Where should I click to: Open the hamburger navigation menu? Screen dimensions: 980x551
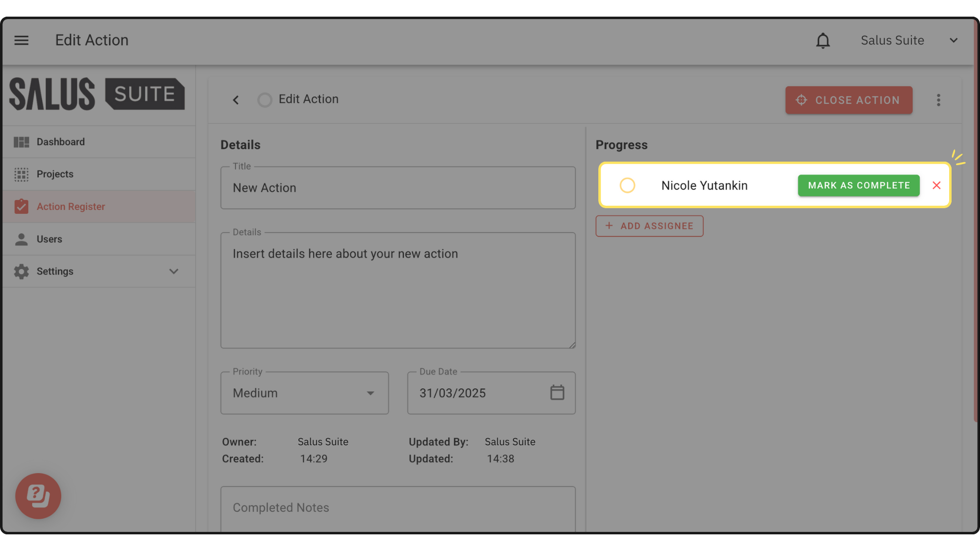(22, 40)
